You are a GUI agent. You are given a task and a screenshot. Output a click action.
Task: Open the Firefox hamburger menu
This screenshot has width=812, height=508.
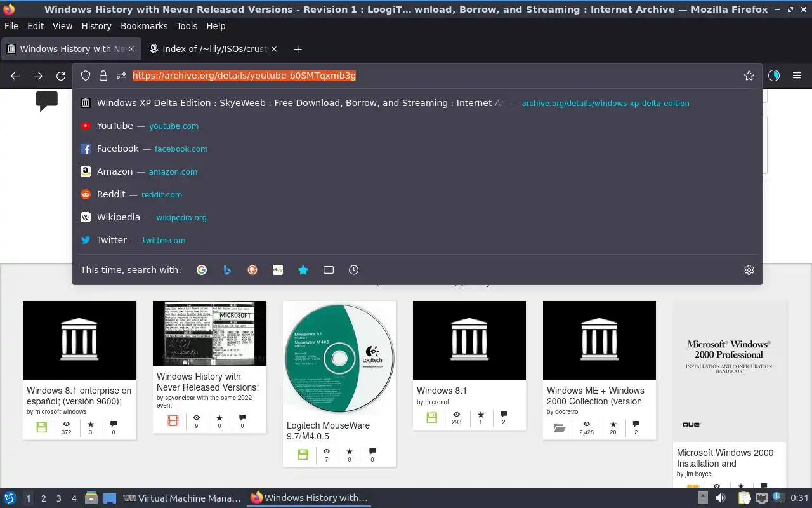pyautogui.click(x=797, y=76)
